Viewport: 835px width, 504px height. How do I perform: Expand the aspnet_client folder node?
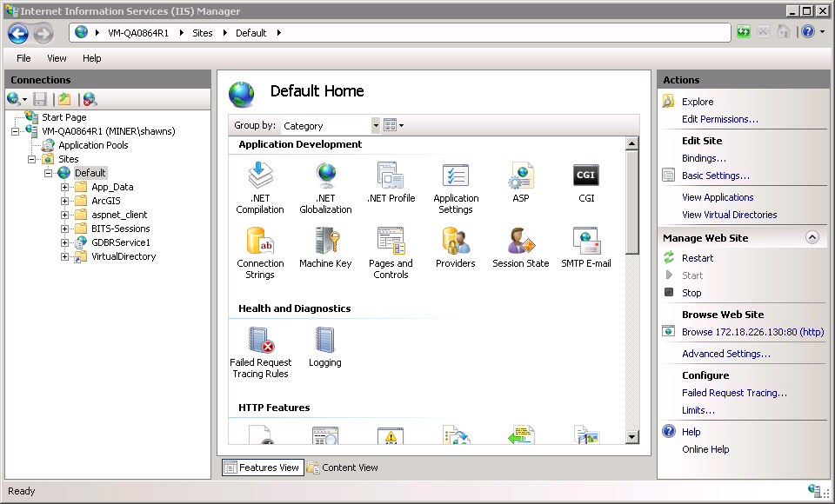coord(64,215)
